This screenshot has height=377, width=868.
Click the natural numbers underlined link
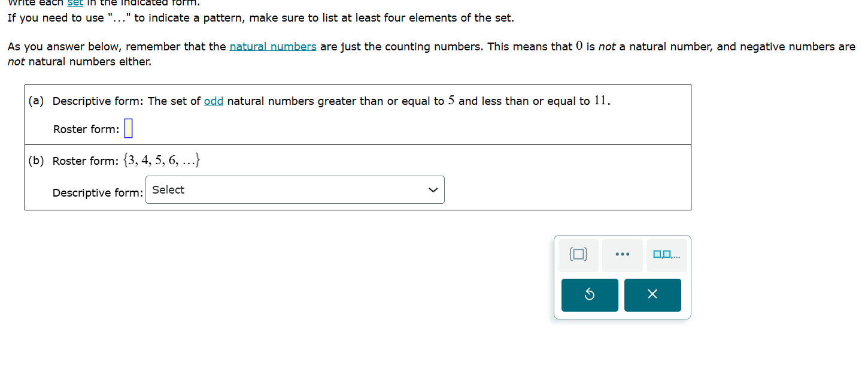(273, 46)
